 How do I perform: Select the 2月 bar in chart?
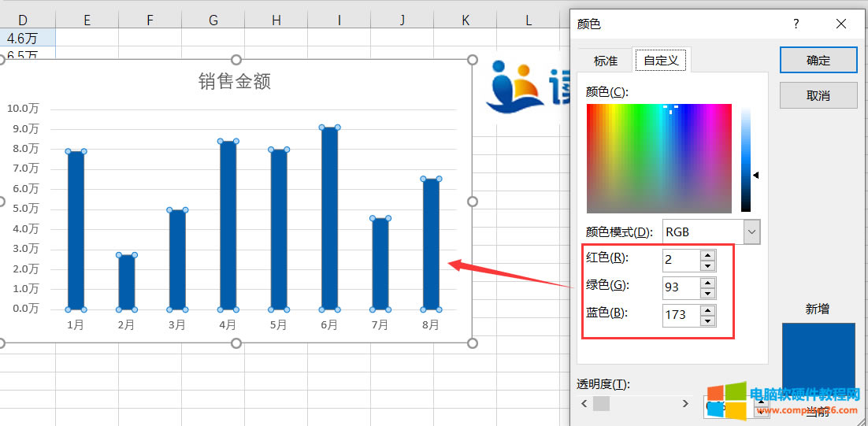click(127, 282)
